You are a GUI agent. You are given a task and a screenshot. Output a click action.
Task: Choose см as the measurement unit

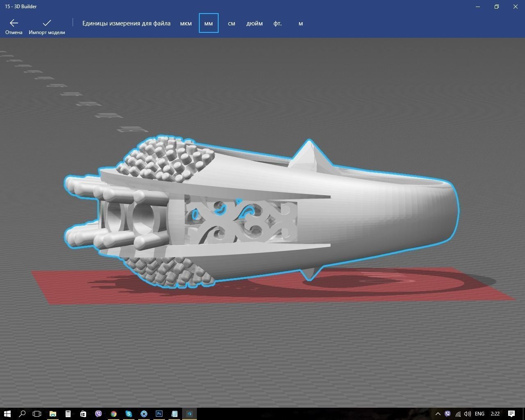pos(232,23)
